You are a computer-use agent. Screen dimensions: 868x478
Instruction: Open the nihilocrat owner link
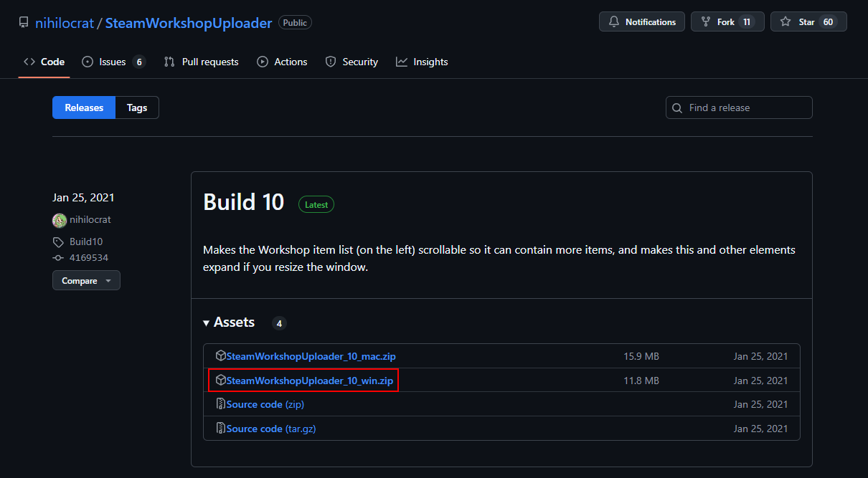pyautogui.click(x=65, y=23)
